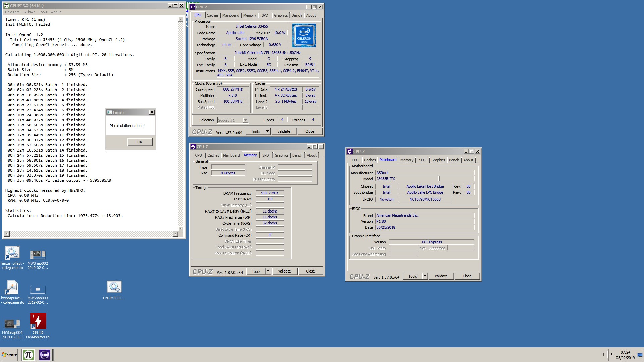Open the hwbotprime shortcut on desktop
This screenshot has width=644, height=362.
coord(12,292)
